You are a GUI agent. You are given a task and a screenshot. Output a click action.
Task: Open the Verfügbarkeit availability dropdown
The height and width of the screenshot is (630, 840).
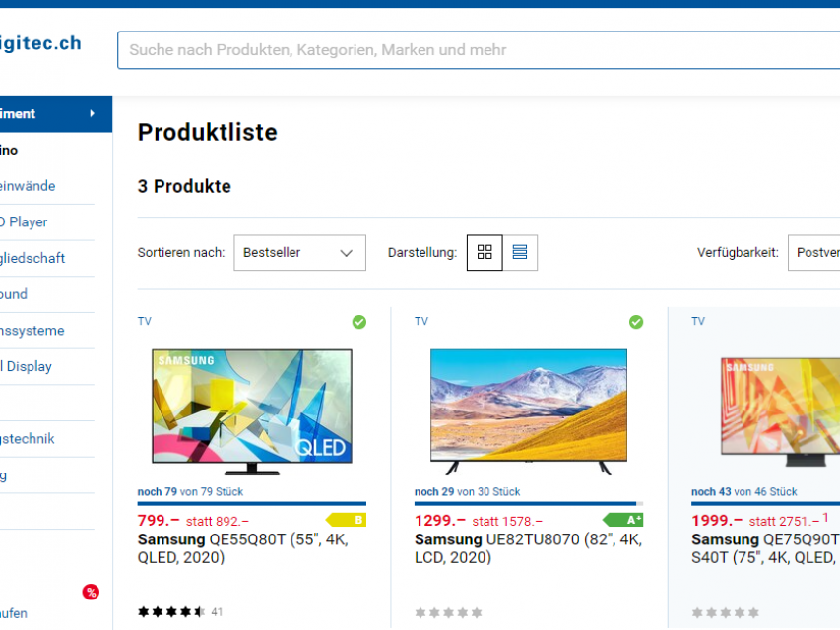click(x=814, y=253)
